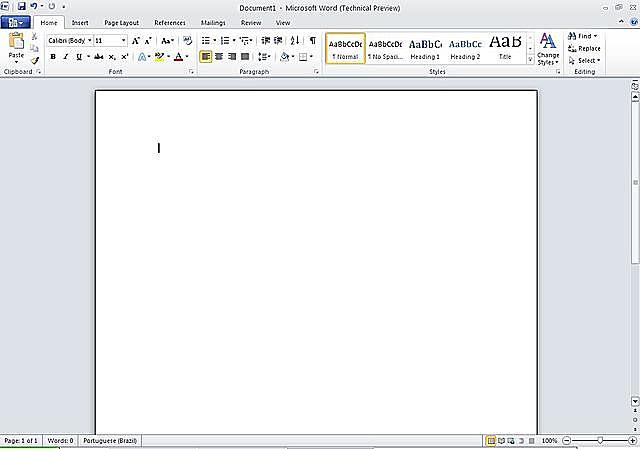Open the Line Spacing dropdown
This screenshot has width=640, height=449.
point(264,57)
